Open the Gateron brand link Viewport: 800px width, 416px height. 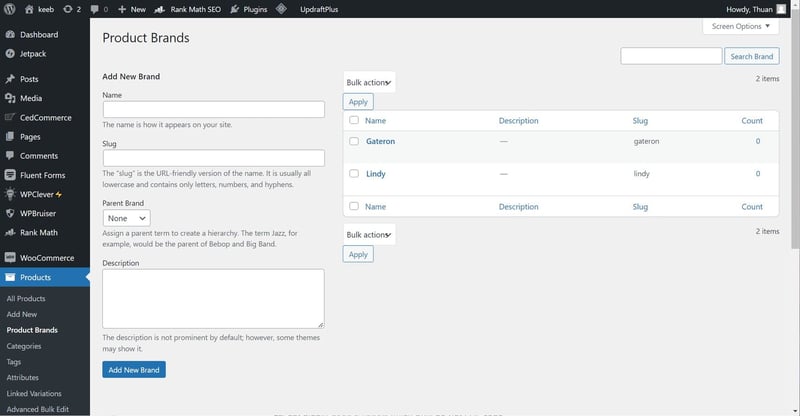click(x=380, y=142)
